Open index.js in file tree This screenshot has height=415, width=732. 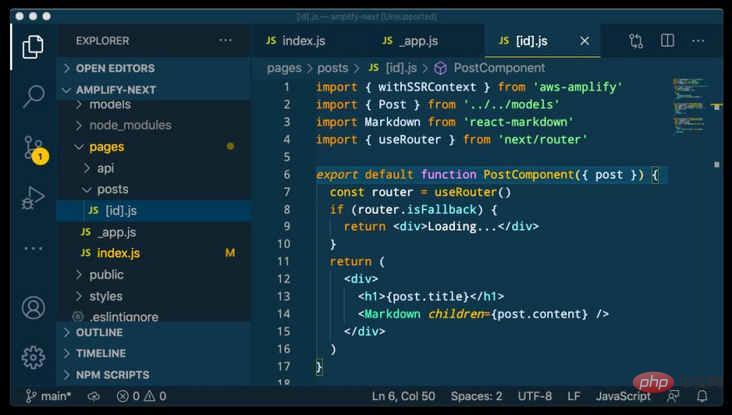pyautogui.click(x=118, y=252)
